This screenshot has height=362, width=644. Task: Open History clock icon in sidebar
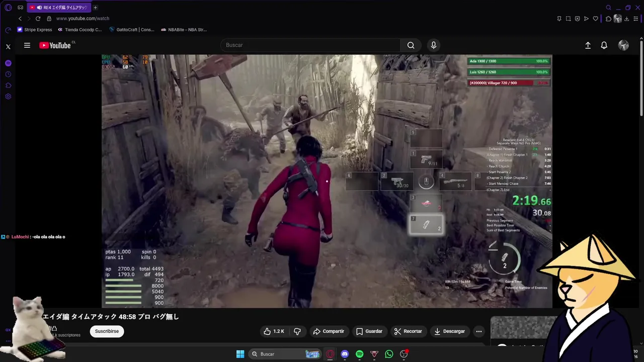[x=8, y=74]
